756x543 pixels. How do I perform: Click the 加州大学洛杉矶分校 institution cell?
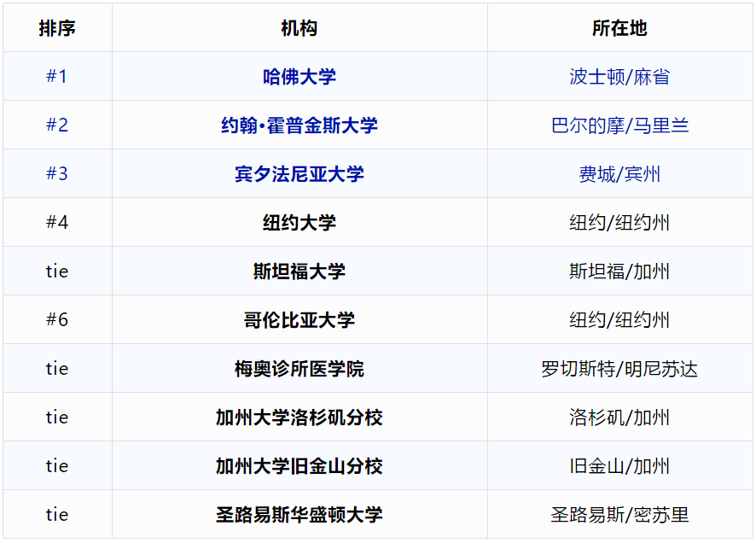(299, 417)
